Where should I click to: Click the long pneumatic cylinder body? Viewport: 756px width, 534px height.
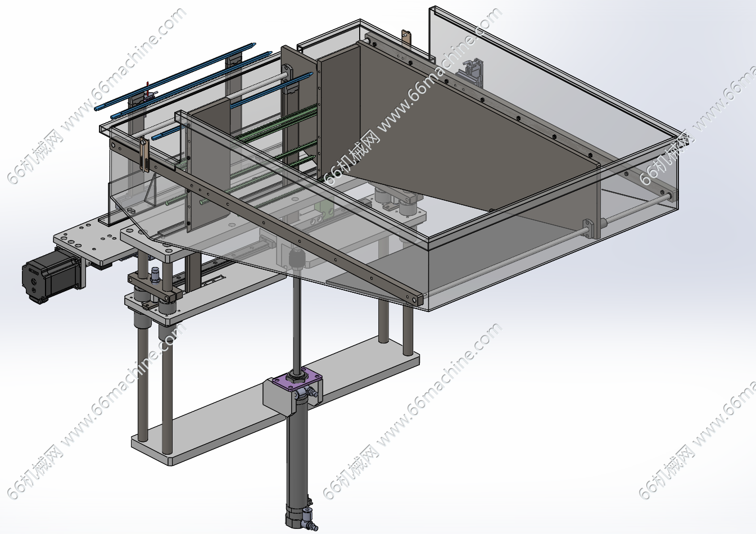point(296,455)
